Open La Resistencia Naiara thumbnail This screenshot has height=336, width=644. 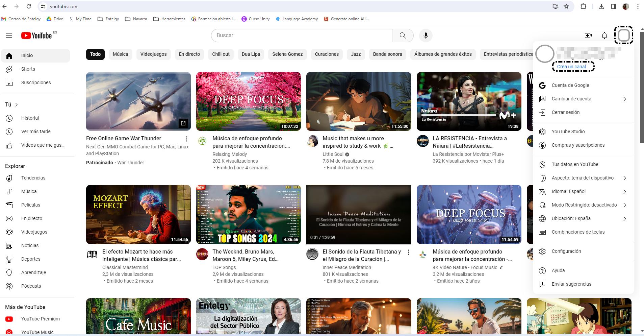[x=469, y=101]
